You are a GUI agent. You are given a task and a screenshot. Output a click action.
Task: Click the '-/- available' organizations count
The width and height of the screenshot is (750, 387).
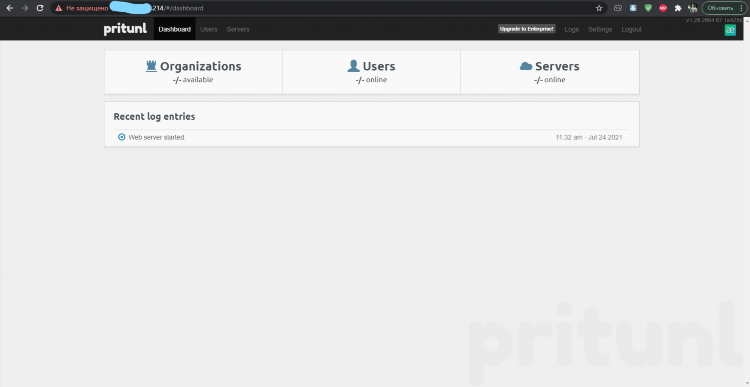193,80
